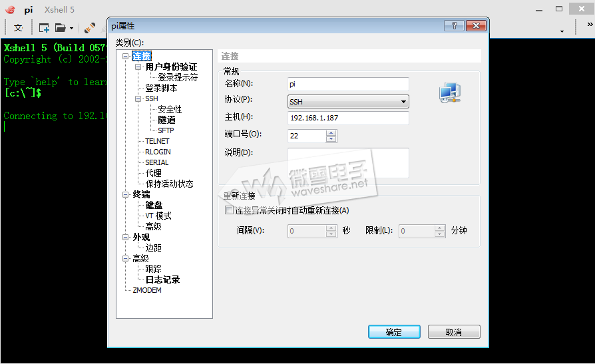Click the new session toolbar icon
Viewport: 595px width, 364px height.
click(44, 28)
